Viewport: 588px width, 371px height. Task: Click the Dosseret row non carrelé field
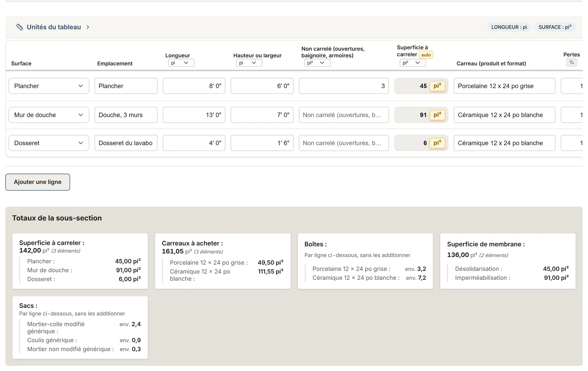click(x=344, y=143)
